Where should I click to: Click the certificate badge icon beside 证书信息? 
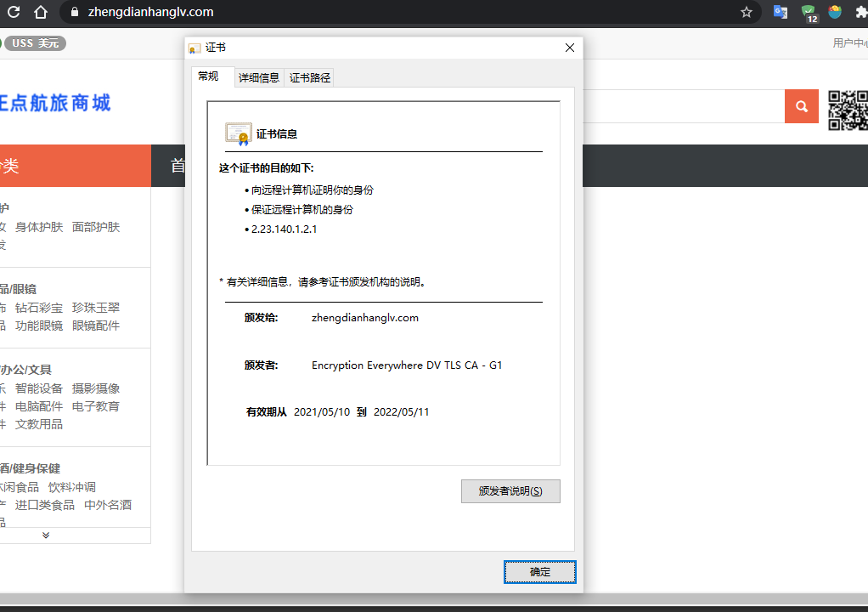239,134
